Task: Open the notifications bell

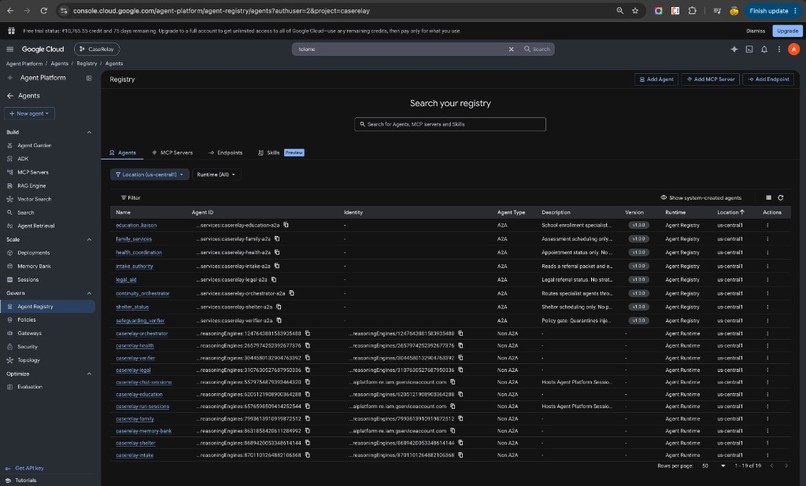Action: coord(764,49)
